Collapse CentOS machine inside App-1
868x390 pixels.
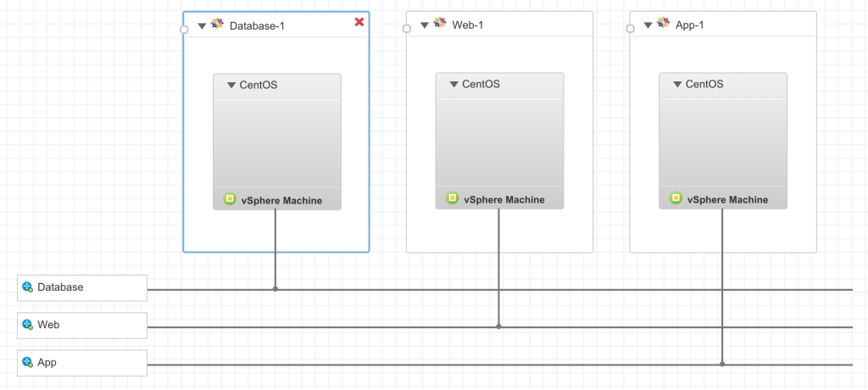pyautogui.click(x=678, y=85)
